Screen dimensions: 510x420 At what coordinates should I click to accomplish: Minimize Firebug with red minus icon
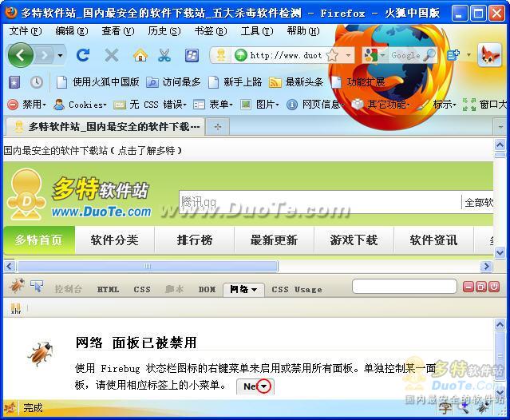point(468,287)
